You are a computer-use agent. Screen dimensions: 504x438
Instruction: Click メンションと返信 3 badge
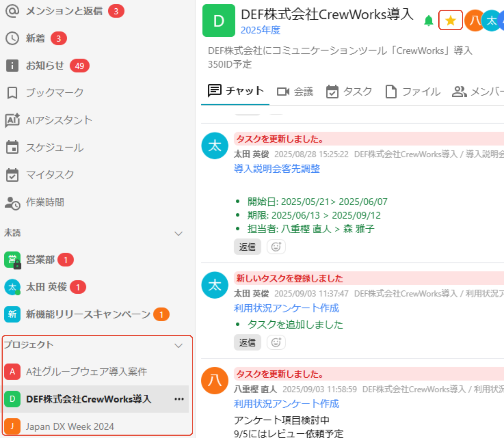[x=116, y=11]
